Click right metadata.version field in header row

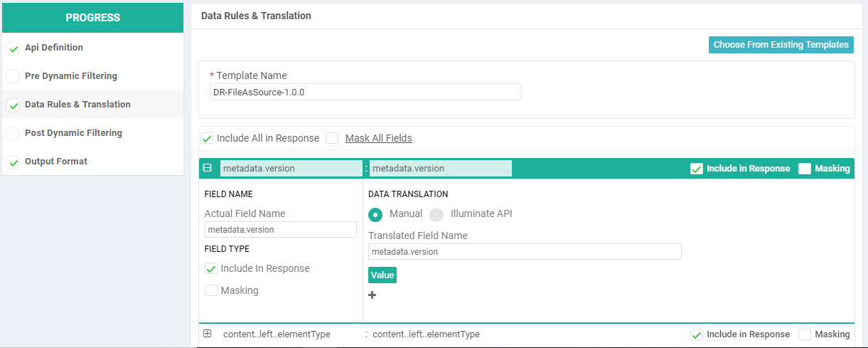[x=441, y=169]
